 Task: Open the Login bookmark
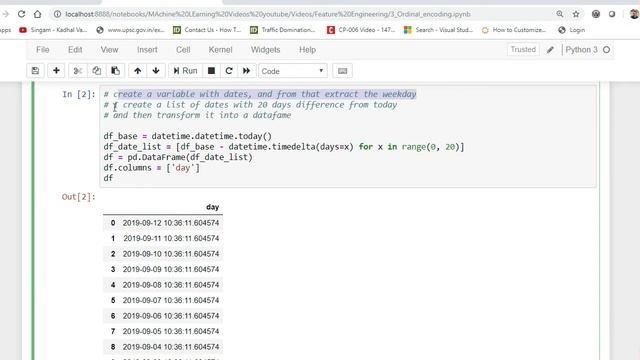(571, 30)
